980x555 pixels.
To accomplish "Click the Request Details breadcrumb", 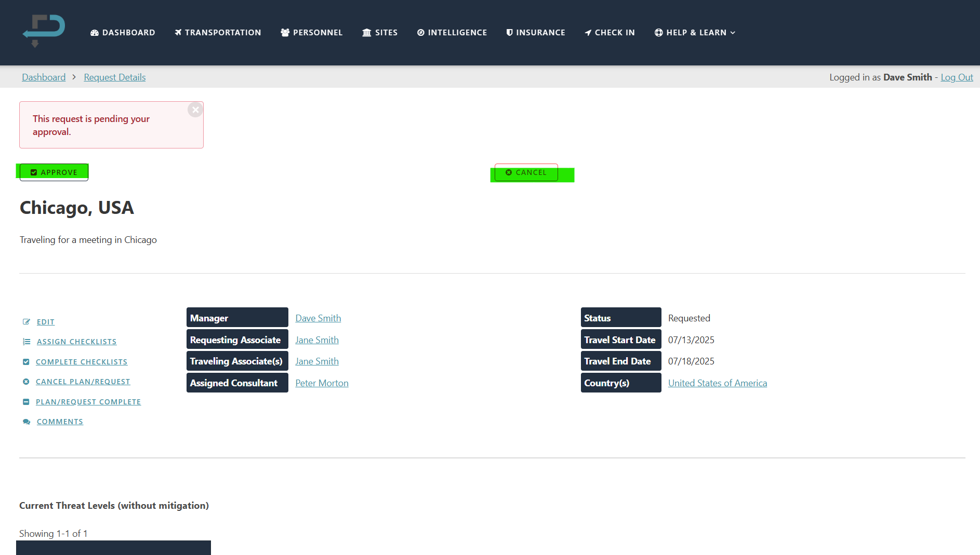I will (x=115, y=77).
